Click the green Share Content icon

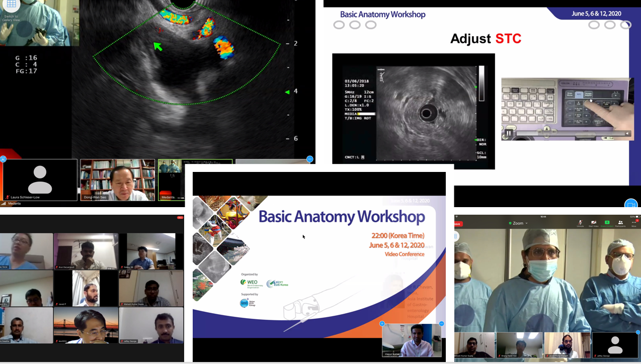coord(607,223)
